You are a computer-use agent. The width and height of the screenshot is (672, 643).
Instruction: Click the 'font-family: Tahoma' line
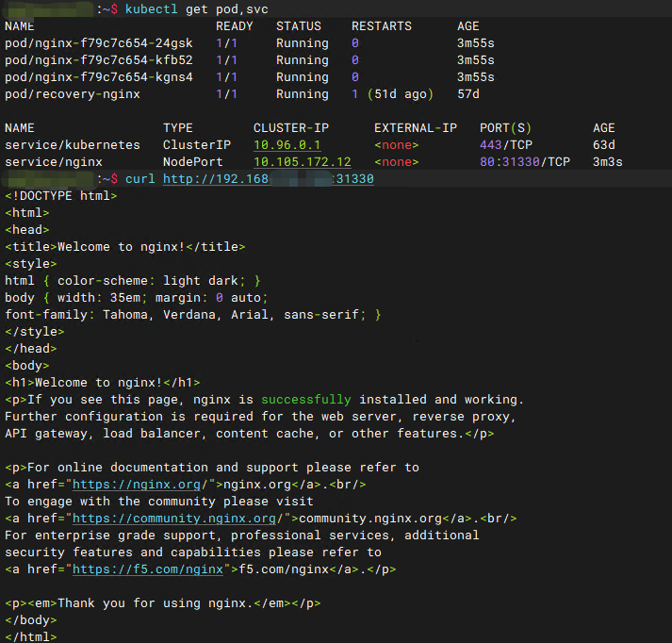click(x=193, y=315)
